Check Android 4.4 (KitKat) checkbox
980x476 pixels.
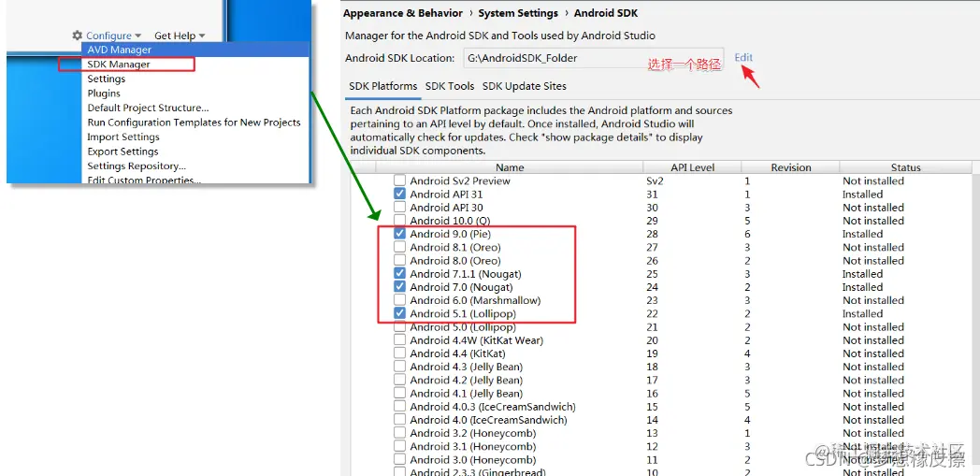[x=400, y=353]
